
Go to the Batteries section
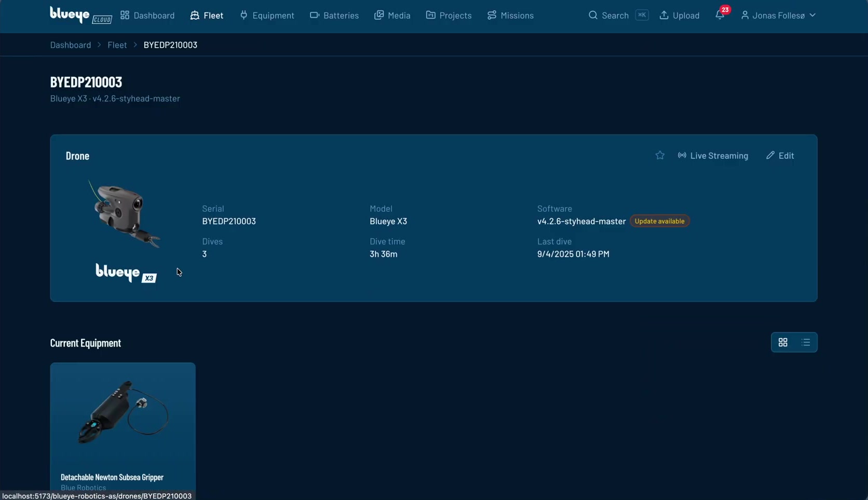[334, 16]
